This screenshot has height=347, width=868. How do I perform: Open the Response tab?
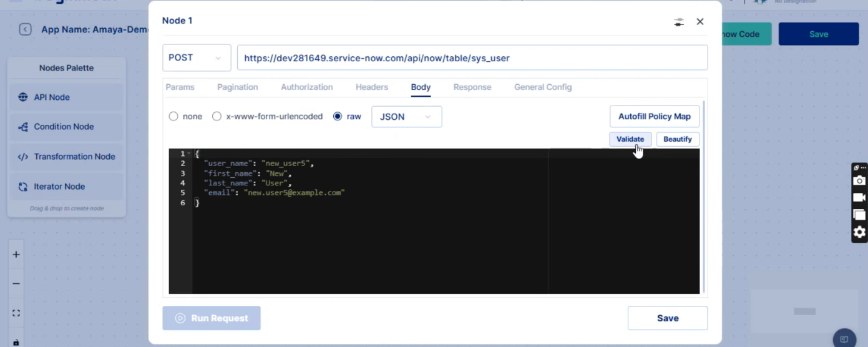pyautogui.click(x=472, y=87)
